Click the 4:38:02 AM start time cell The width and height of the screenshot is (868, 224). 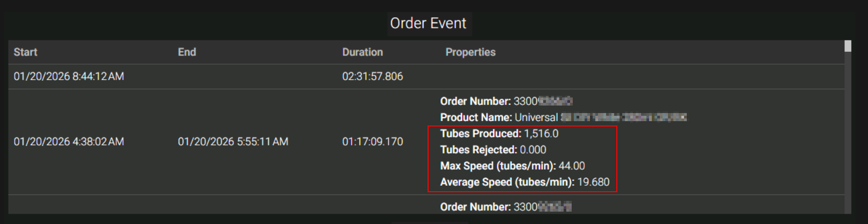69,142
